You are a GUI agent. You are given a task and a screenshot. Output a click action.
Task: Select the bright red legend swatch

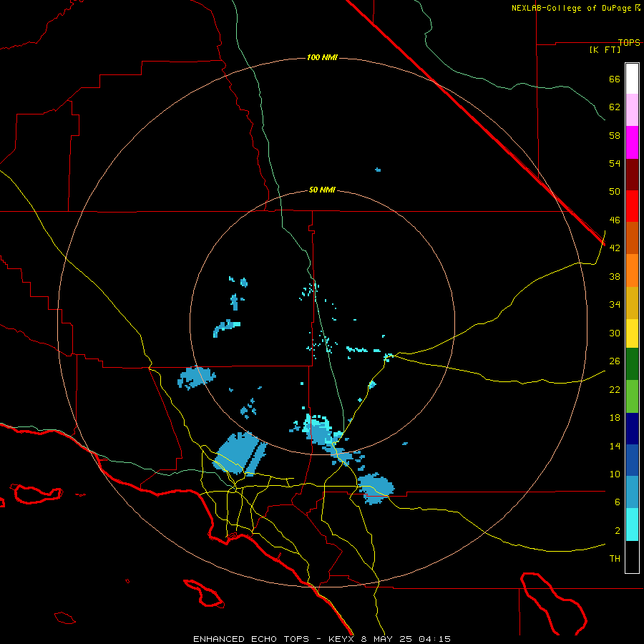(632, 206)
